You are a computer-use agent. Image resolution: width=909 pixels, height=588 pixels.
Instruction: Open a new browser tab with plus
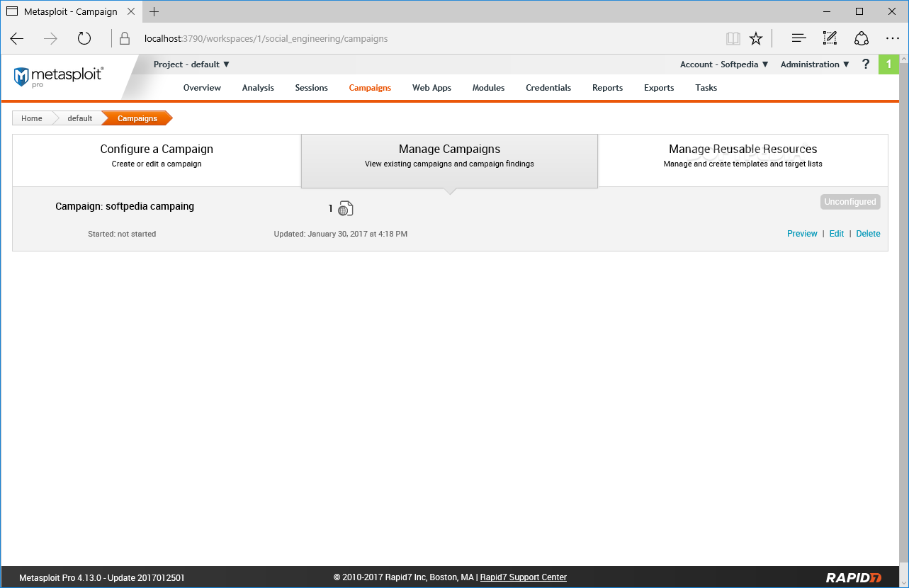[x=154, y=11]
